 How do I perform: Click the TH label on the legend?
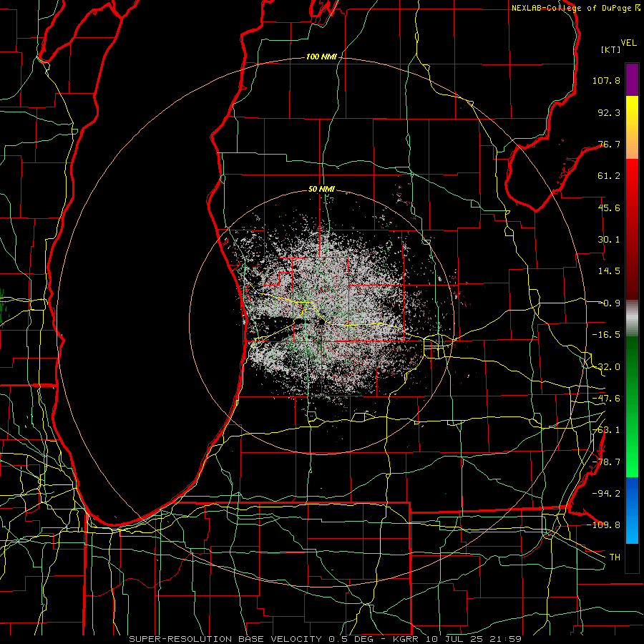click(x=615, y=557)
